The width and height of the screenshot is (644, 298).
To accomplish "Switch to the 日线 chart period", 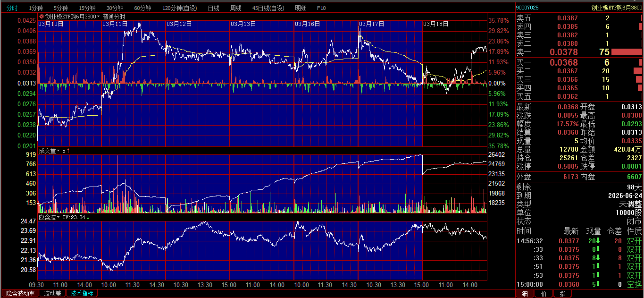I will [x=214, y=8].
